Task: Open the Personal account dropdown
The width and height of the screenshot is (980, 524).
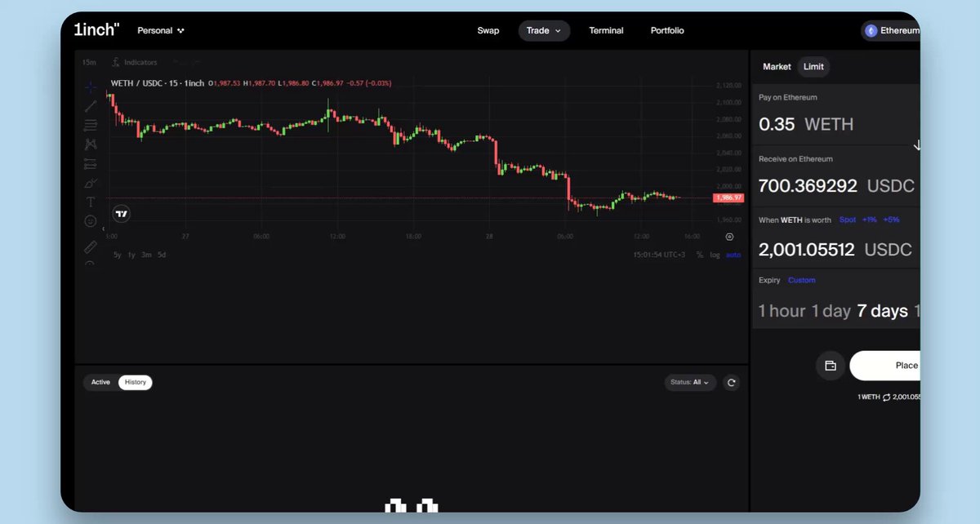Action: [x=161, y=31]
